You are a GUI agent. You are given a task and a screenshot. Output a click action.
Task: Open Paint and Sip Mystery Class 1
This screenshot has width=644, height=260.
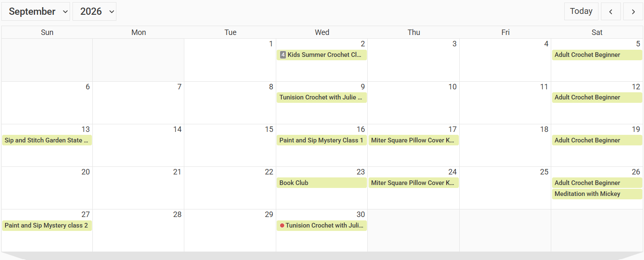click(x=322, y=140)
